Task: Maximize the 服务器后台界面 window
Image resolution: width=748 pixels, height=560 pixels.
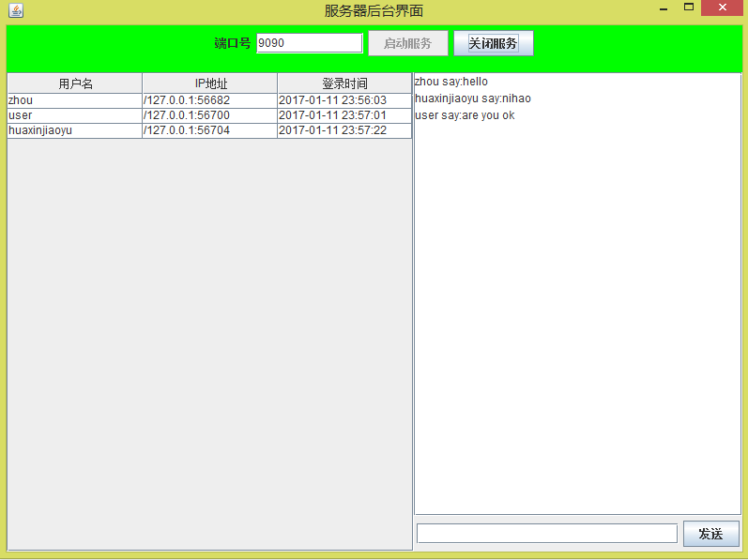Action: 688,8
